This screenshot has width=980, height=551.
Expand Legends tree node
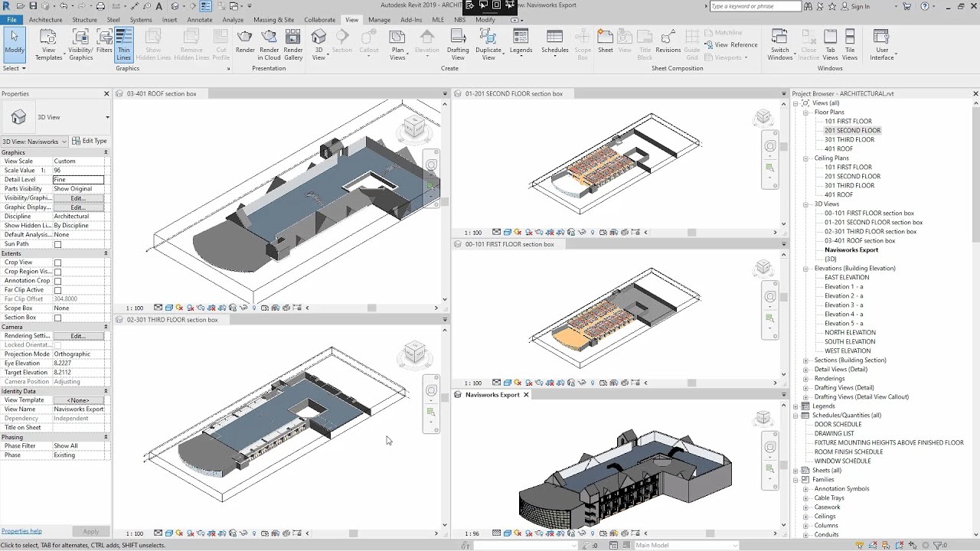pyautogui.click(x=795, y=406)
